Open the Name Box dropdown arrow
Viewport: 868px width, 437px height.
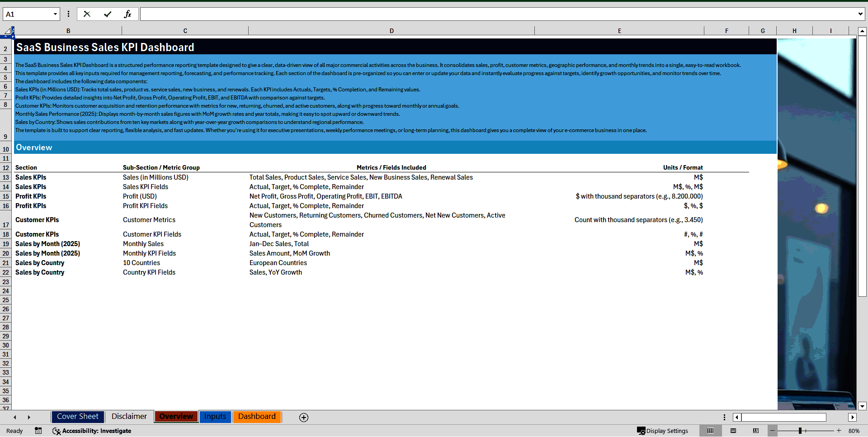[x=54, y=14]
